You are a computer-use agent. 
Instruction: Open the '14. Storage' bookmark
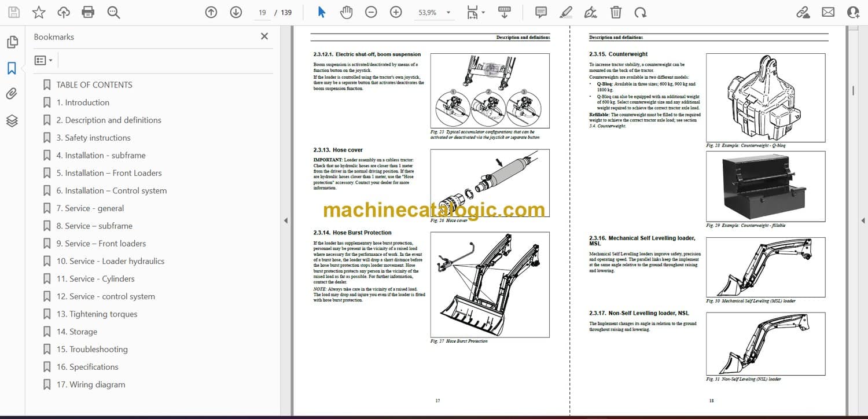tap(77, 332)
